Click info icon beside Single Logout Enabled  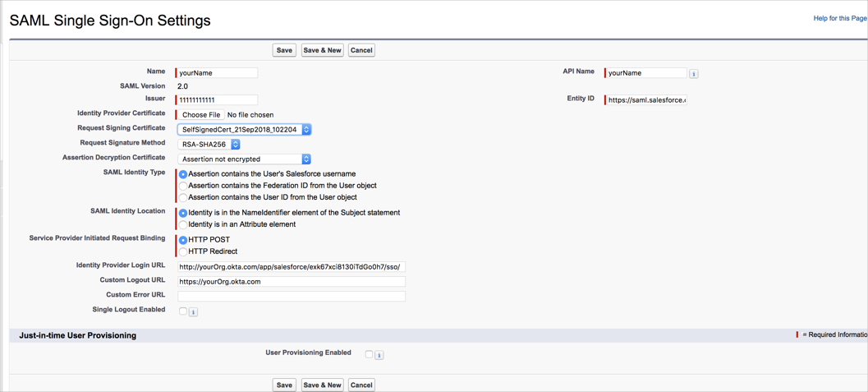point(193,312)
